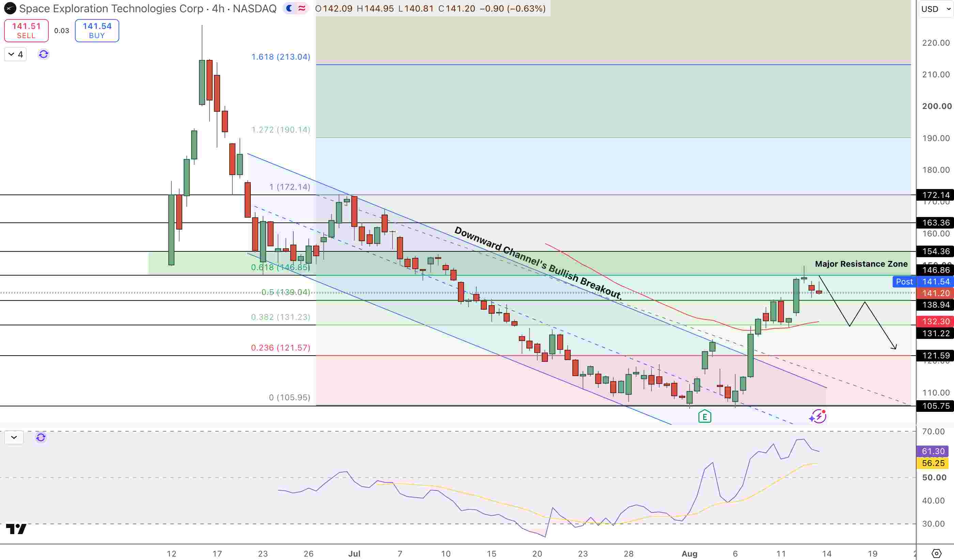The width and height of the screenshot is (954, 560).
Task: Click the 200.00 price scale label
Action: coord(937,106)
